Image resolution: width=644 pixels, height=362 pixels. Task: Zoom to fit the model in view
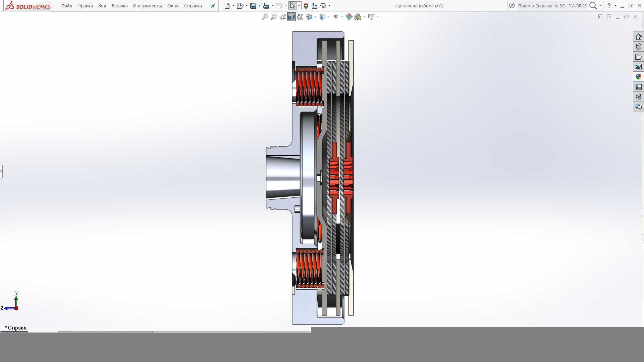[x=265, y=17]
